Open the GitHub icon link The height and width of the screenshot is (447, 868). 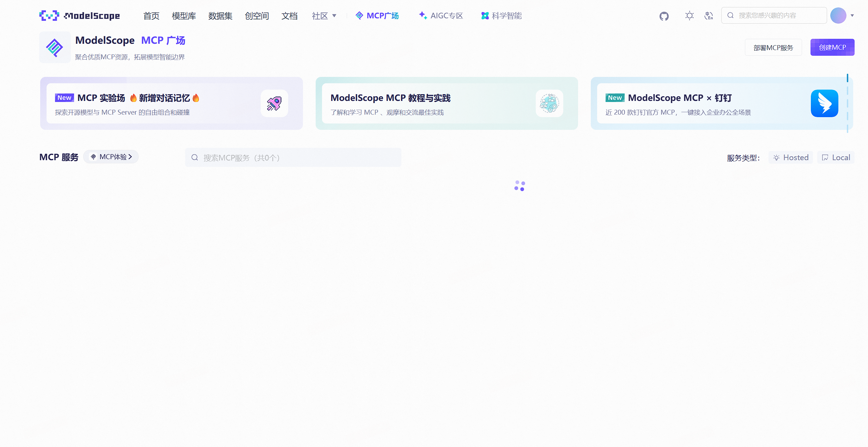point(664,16)
